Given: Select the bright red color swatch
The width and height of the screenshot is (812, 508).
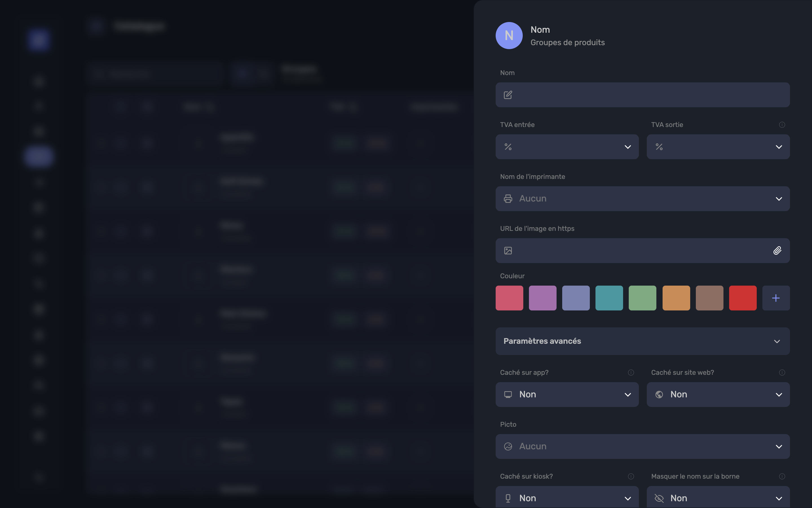Looking at the screenshot, I should point(743,298).
